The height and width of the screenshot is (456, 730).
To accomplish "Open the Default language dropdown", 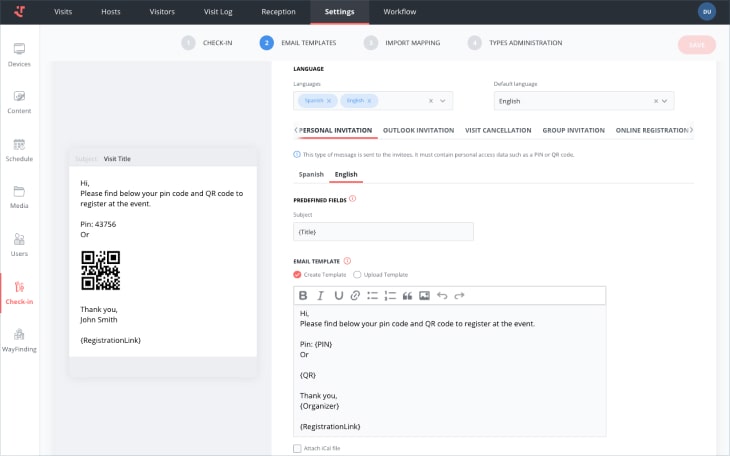I will coord(665,101).
